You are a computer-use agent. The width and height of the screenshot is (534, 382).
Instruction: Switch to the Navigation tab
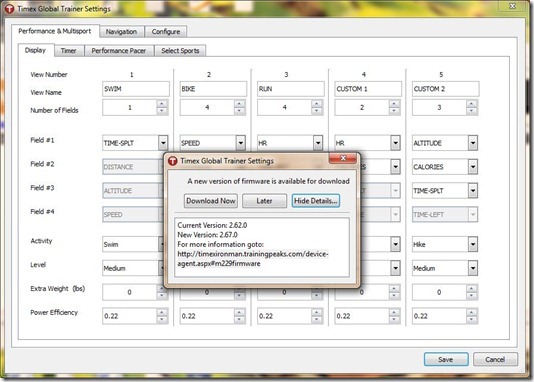[x=121, y=32]
